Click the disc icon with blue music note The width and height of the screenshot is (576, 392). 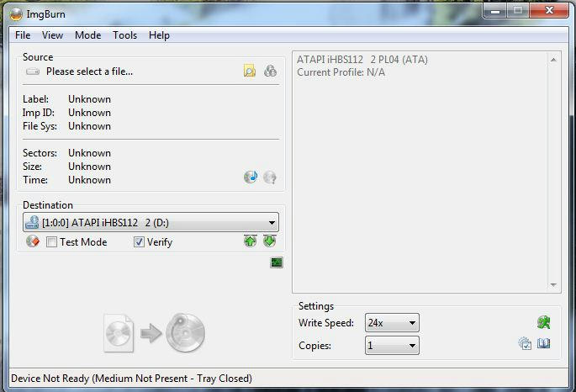(251, 177)
